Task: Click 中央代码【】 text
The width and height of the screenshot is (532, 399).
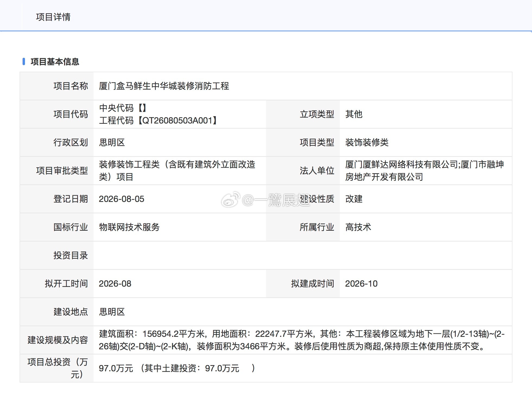Action: point(123,108)
